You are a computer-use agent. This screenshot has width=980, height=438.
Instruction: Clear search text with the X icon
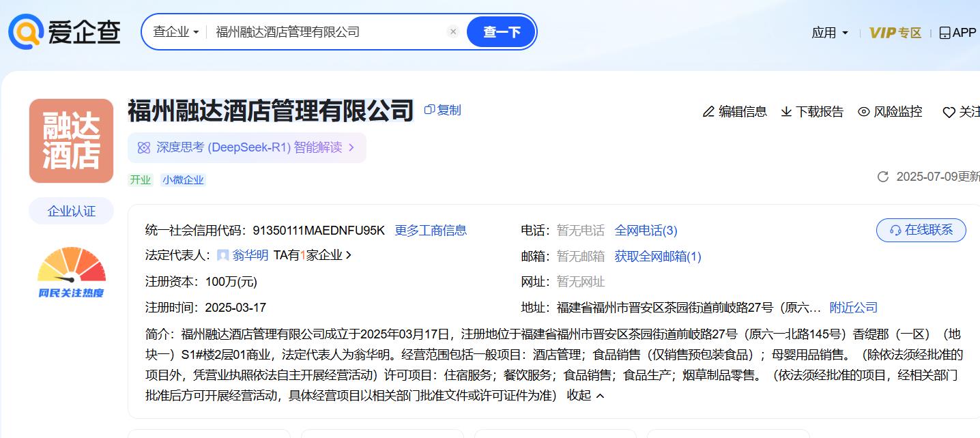coord(453,31)
